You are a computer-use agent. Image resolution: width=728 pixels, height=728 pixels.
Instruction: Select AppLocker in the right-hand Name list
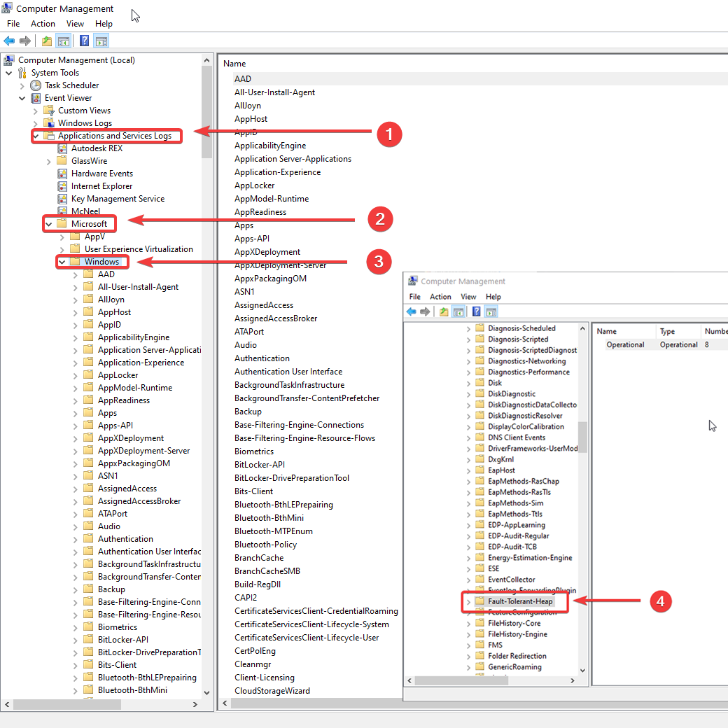pos(254,185)
